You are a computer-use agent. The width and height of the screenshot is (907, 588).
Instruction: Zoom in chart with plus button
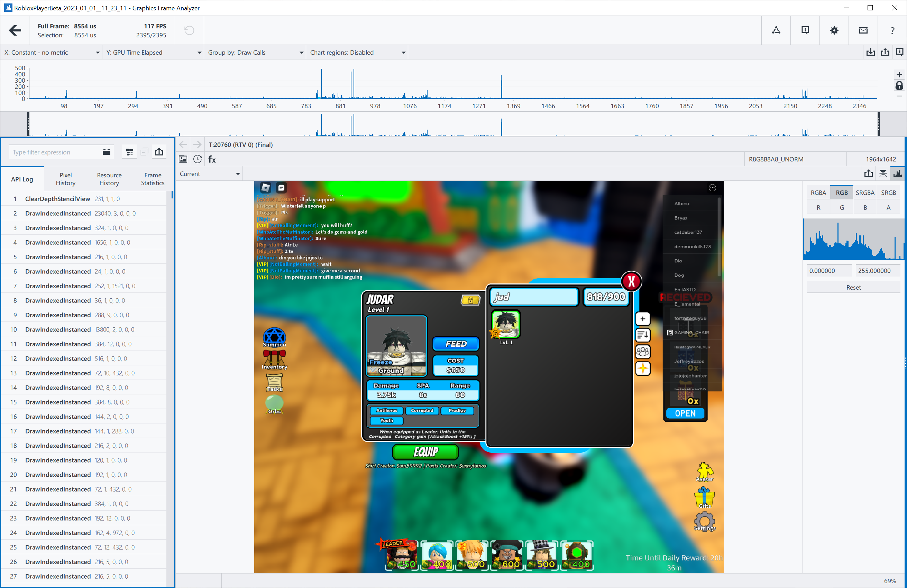pyautogui.click(x=899, y=75)
